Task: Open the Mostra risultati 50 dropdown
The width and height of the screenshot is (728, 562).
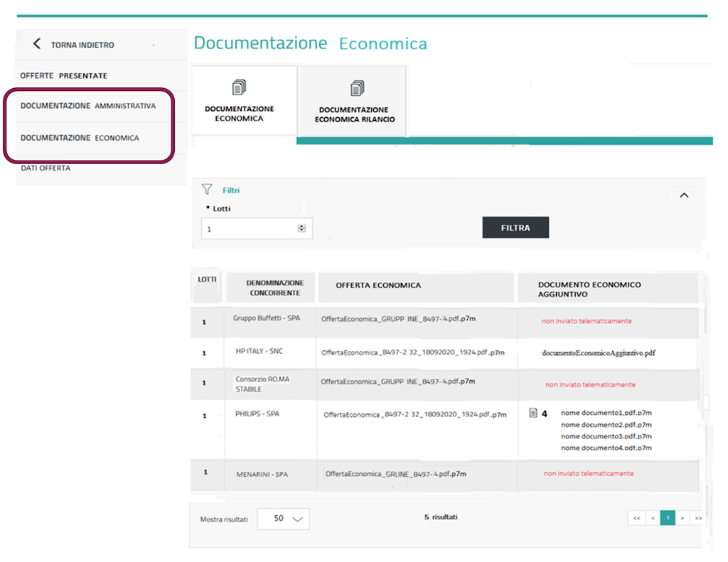Action: [x=283, y=519]
